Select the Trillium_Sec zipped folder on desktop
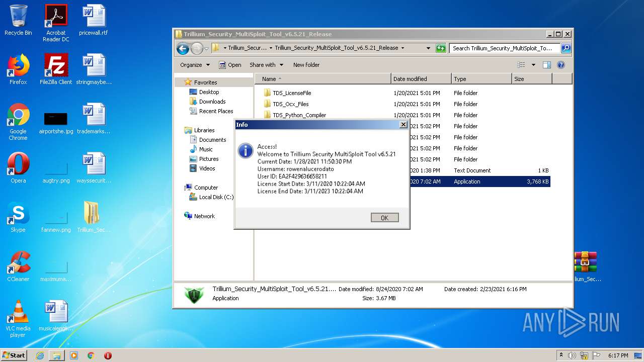 94,217
